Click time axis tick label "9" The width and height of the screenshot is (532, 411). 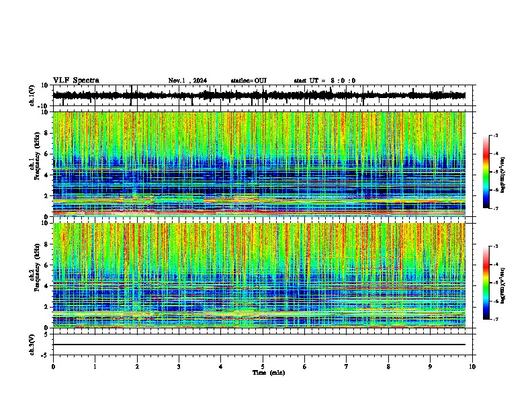(x=430, y=367)
